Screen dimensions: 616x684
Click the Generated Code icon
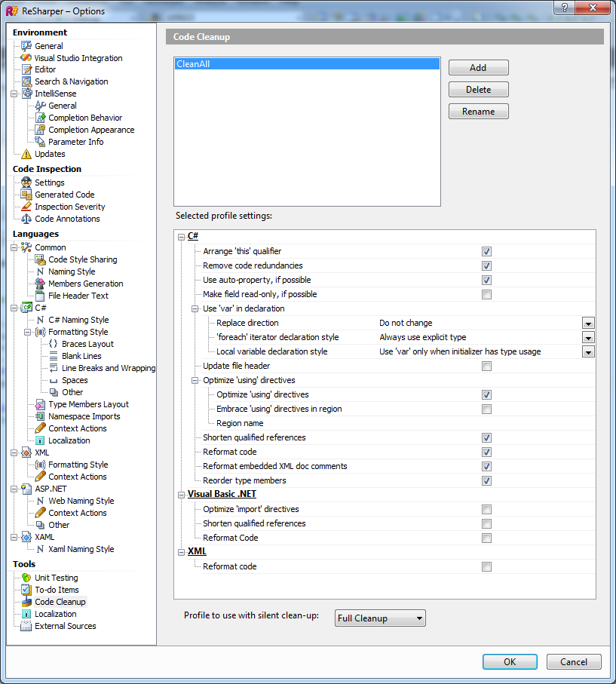pos(26,195)
